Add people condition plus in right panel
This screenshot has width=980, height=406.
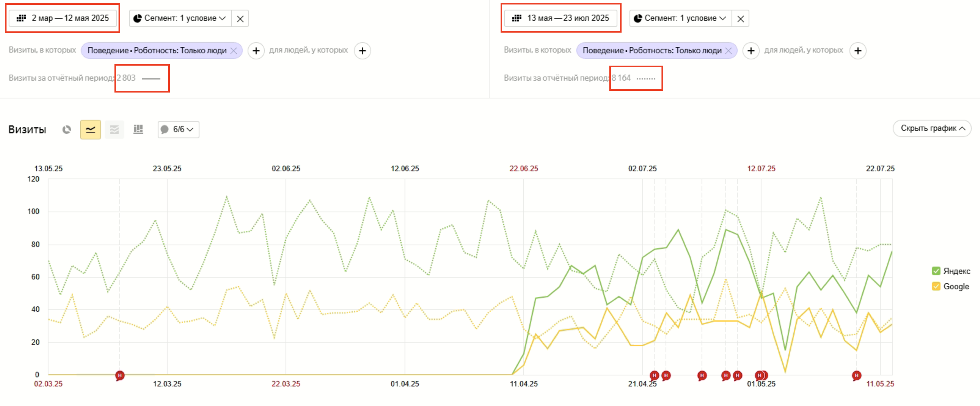858,51
